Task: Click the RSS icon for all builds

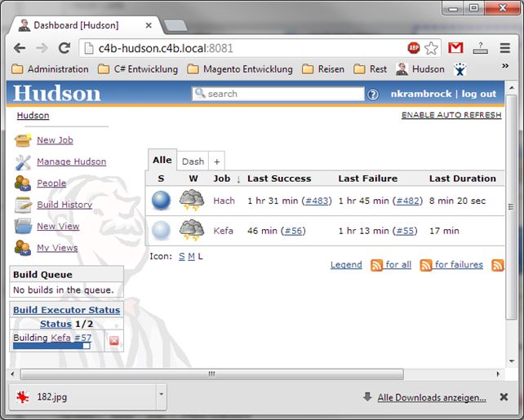Action: pyautogui.click(x=376, y=265)
